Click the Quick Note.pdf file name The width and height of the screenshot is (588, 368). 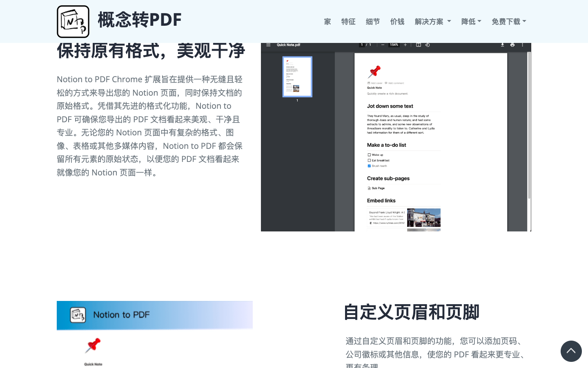coord(289,45)
